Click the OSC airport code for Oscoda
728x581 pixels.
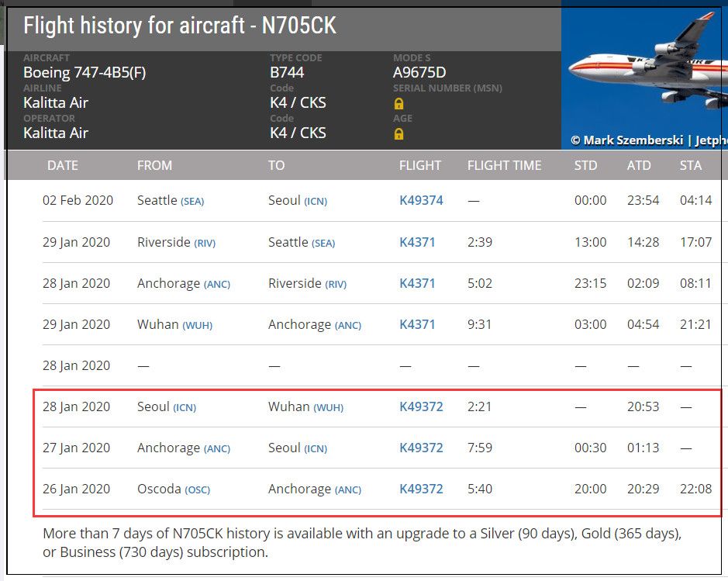pyautogui.click(x=198, y=490)
